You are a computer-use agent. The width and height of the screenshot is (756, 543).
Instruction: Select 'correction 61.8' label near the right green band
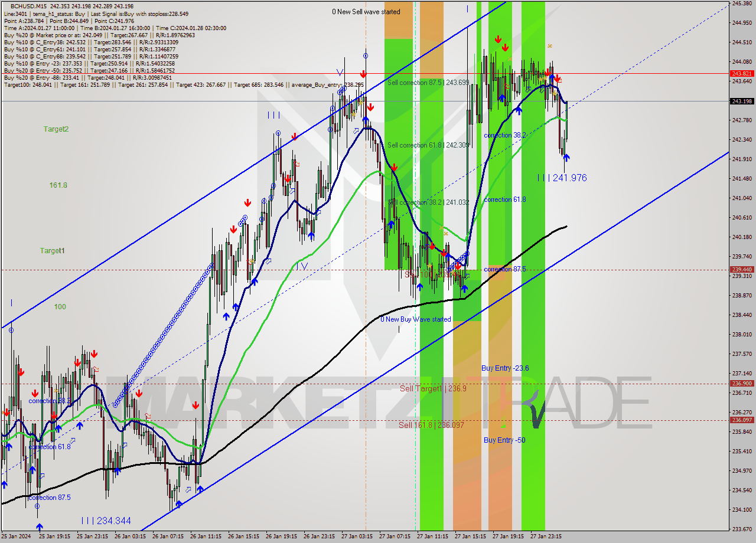[505, 199]
